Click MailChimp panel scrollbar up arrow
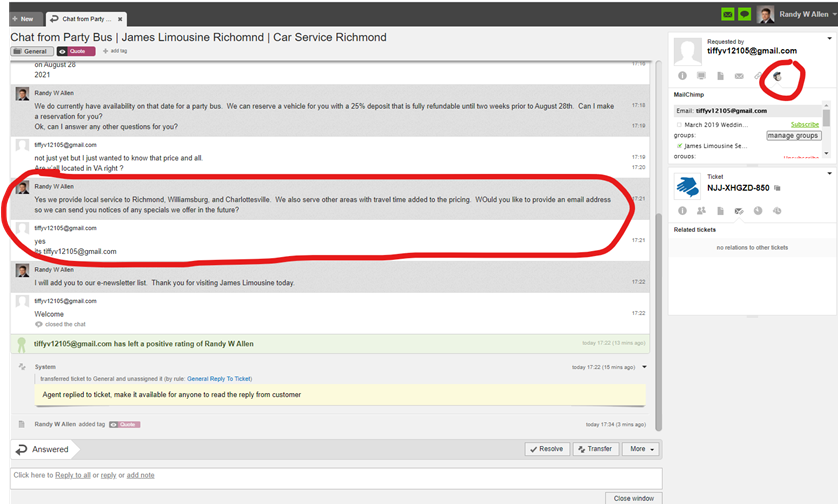 click(x=826, y=105)
